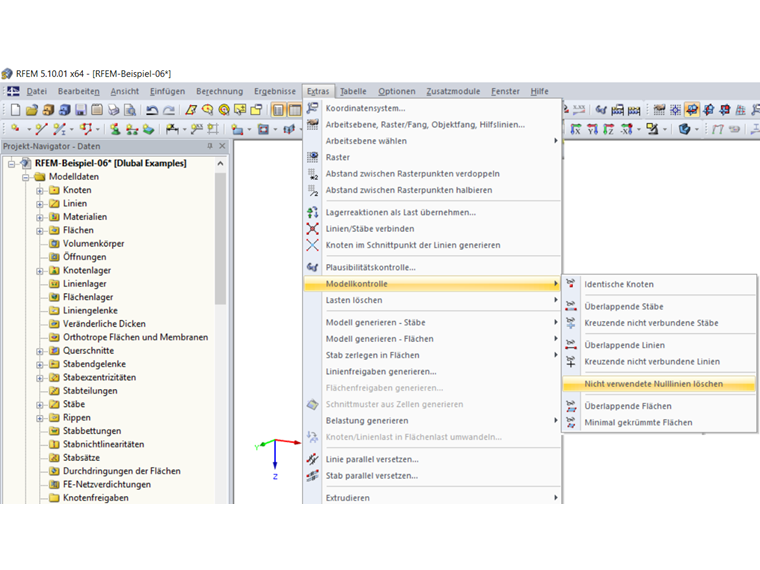760x570 pixels.
Task: Open the blue block manager icon
Action: point(64,110)
